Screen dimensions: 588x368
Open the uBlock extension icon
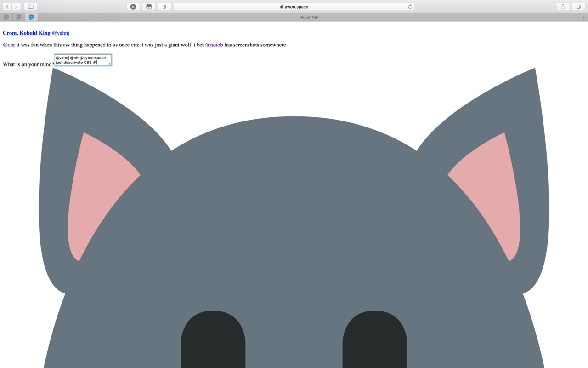coord(133,6)
